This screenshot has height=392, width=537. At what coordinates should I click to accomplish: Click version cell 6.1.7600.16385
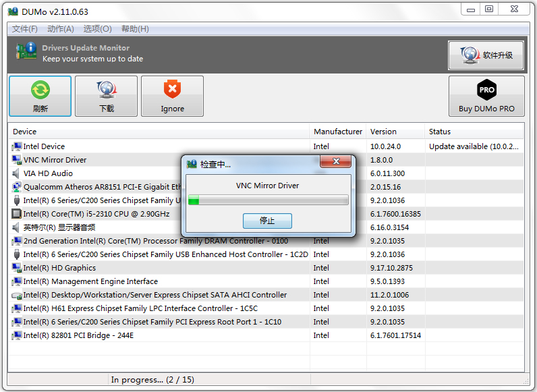click(395, 214)
